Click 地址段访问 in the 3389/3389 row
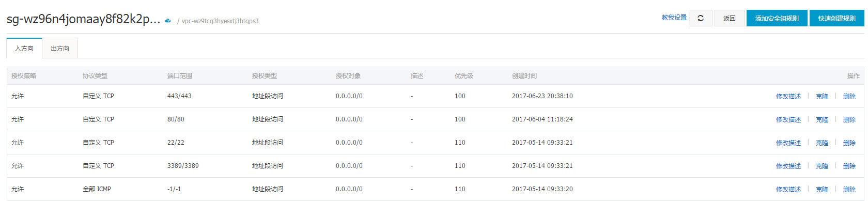The height and width of the screenshot is (201, 868). point(268,166)
